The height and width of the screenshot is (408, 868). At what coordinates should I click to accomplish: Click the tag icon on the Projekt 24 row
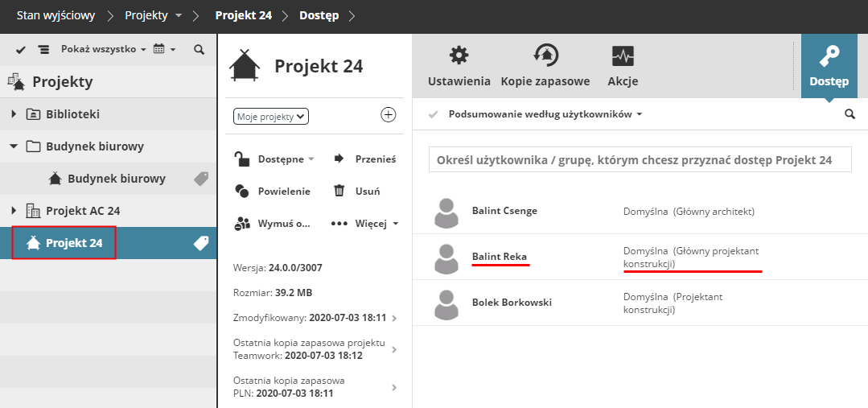point(201,242)
